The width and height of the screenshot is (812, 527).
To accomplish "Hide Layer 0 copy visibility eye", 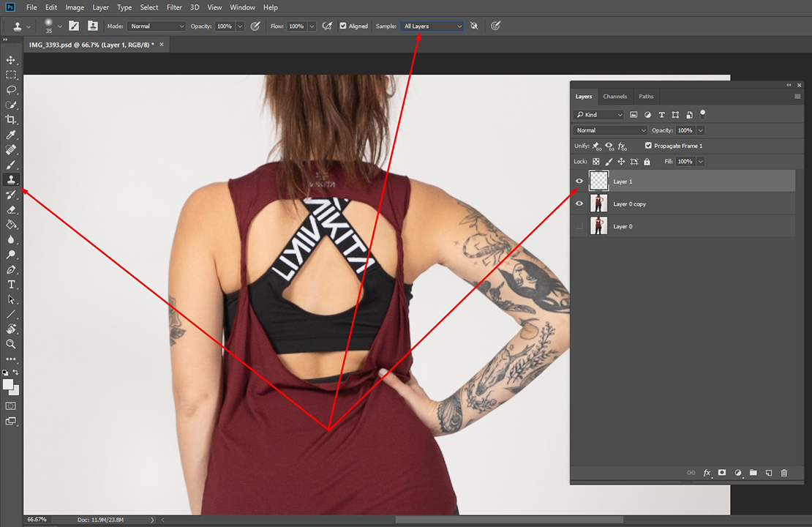I will click(579, 203).
